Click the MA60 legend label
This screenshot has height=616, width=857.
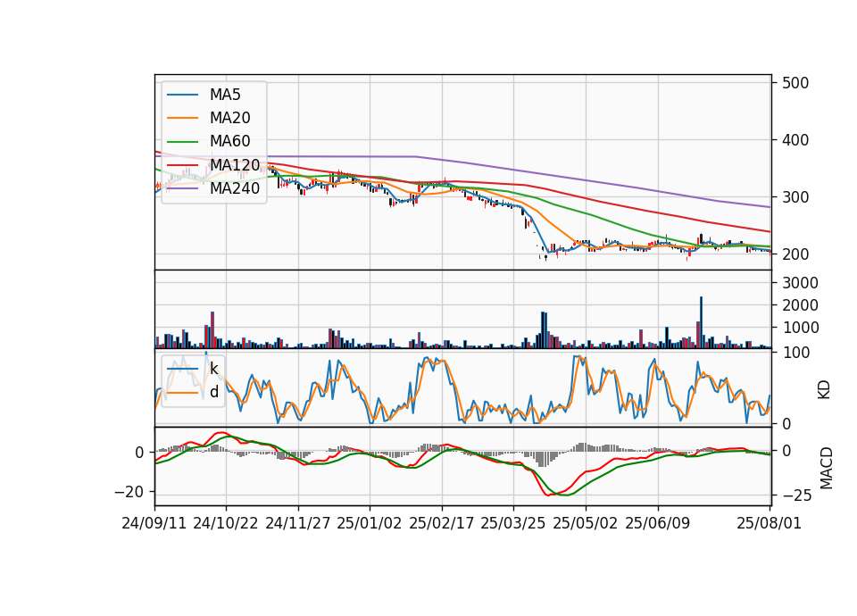point(229,142)
